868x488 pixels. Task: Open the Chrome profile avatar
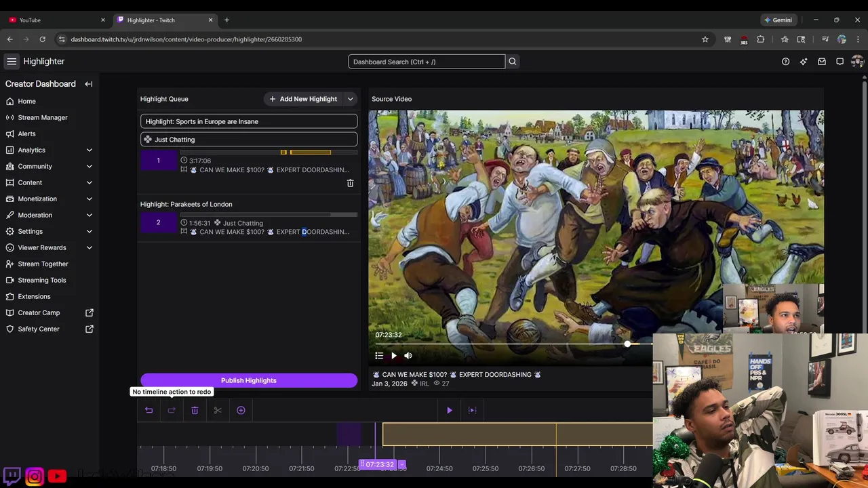tap(842, 39)
